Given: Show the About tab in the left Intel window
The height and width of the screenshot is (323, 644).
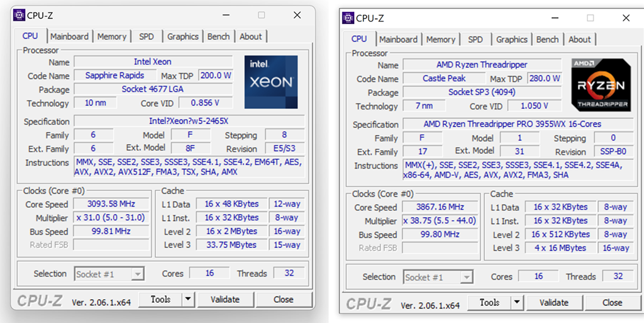Looking at the screenshot, I should tap(250, 37).
